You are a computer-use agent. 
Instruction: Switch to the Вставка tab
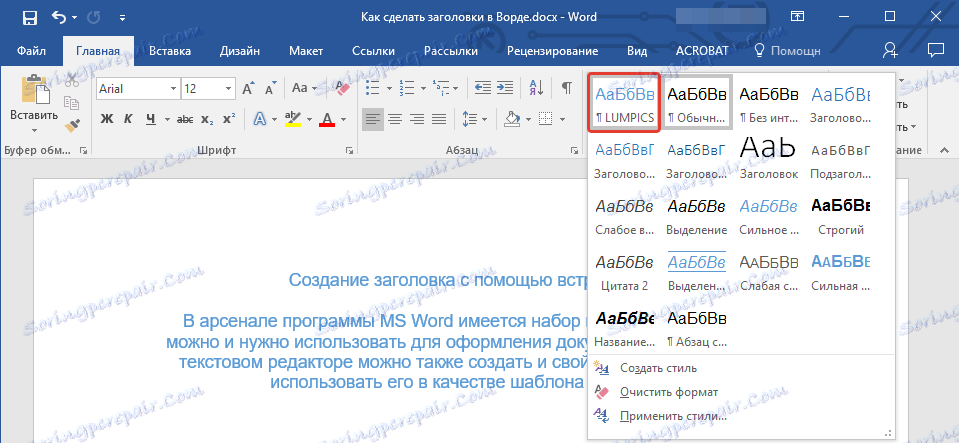point(170,51)
